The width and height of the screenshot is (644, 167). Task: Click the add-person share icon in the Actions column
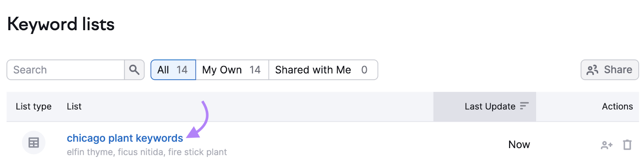coord(606,145)
